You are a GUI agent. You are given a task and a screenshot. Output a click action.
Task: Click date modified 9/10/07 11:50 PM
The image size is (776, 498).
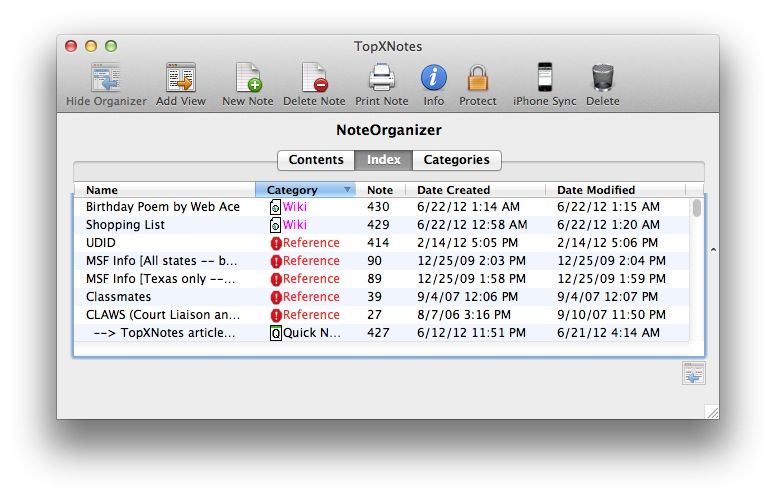[611, 315]
